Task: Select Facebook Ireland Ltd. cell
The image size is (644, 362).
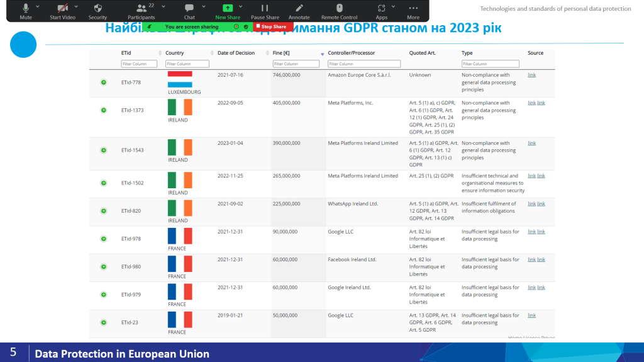Action: coord(352,259)
